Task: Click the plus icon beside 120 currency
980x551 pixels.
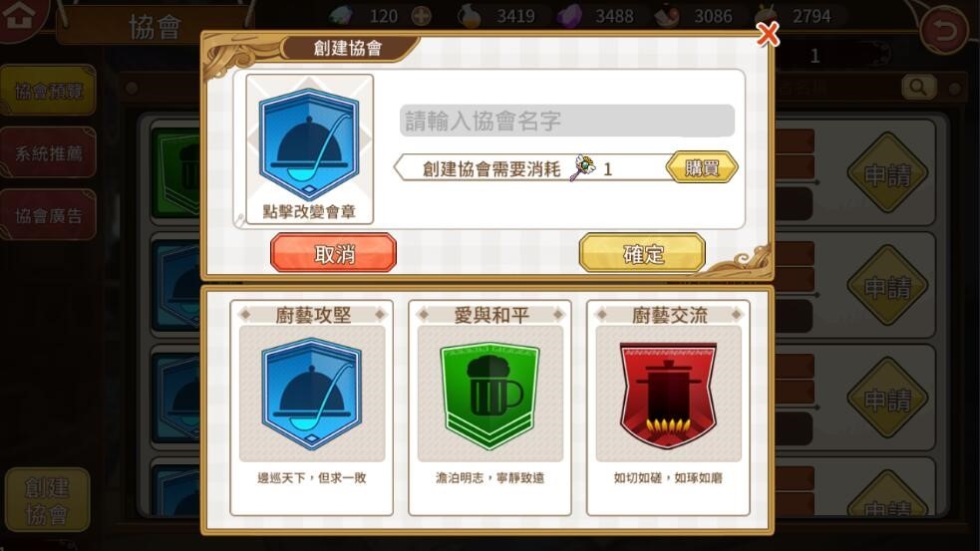Action: coord(422,16)
